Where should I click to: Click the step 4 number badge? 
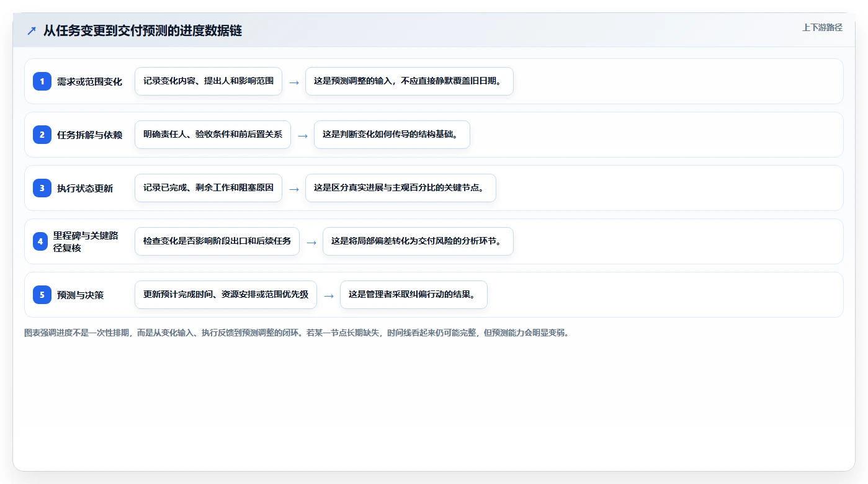40,241
